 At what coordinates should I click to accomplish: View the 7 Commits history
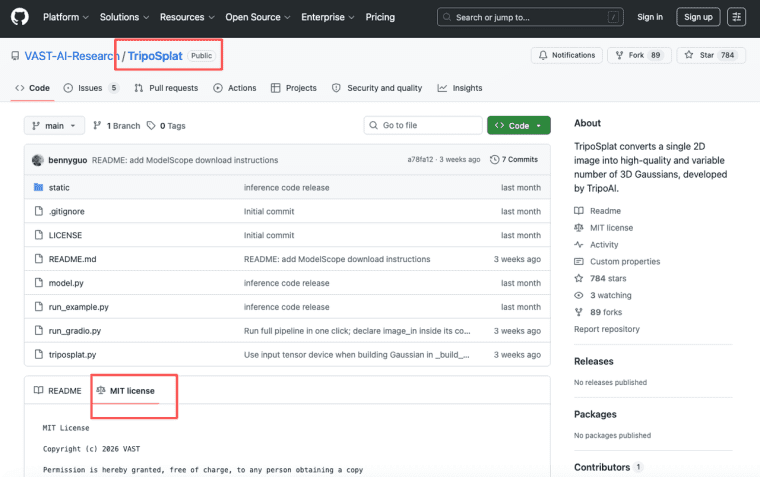pyautogui.click(x=514, y=159)
